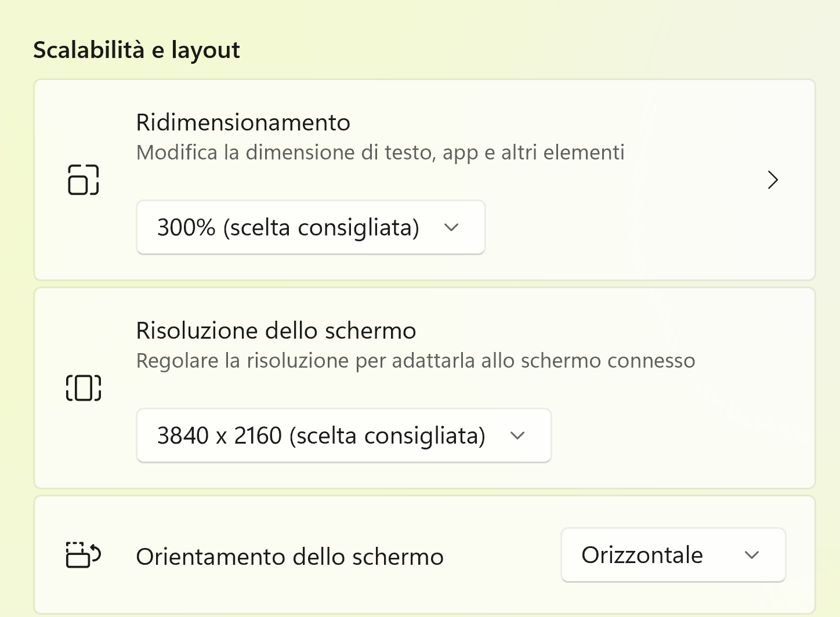This screenshot has height=617, width=840.
Task: Click the screen resolution icon
Action: point(84,388)
